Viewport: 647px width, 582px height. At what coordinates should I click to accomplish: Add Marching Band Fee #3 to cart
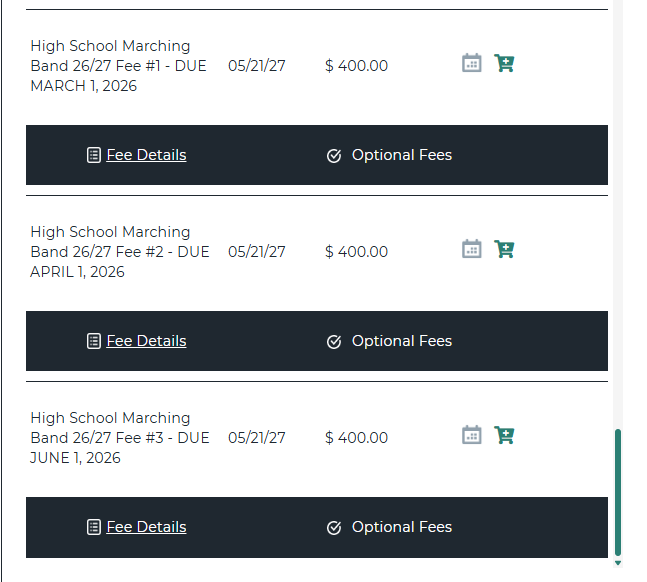point(504,435)
